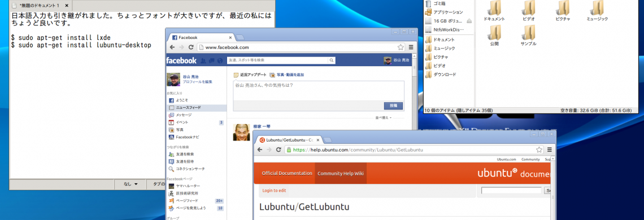Open the 公開 folder icon
Image resolution: width=644 pixels, height=220 pixels.
pos(494,33)
